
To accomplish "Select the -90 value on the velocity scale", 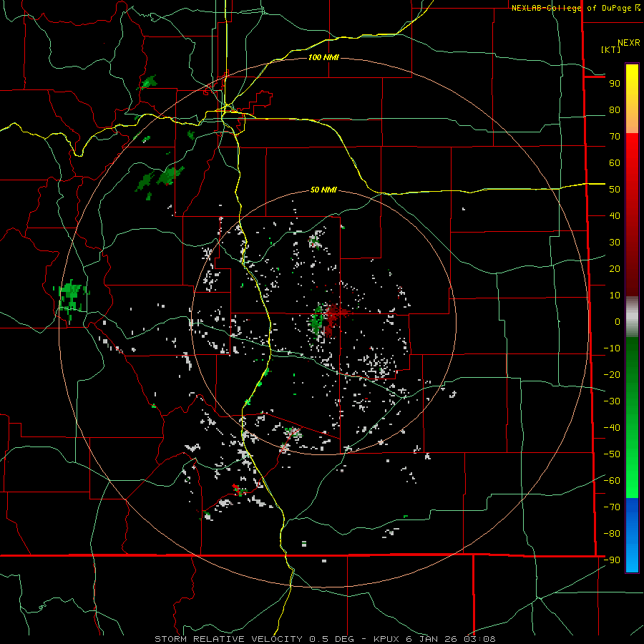I will [612, 560].
